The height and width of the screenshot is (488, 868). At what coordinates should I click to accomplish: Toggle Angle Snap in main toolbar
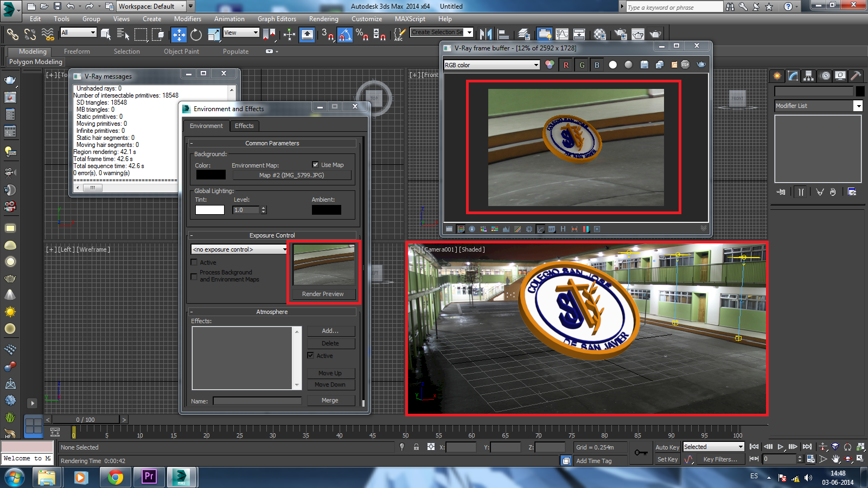point(344,35)
